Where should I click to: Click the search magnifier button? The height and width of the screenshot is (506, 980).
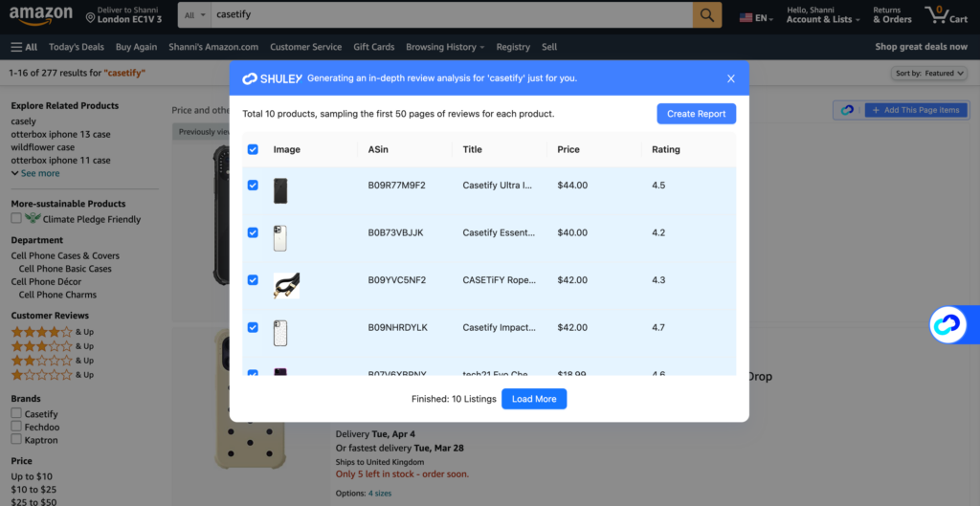(x=707, y=15)
